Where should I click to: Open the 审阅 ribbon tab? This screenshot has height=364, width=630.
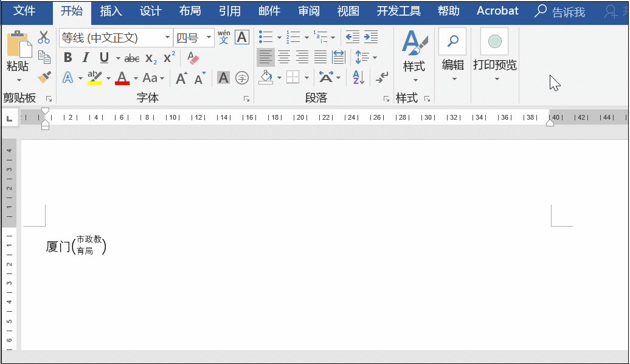tap(309, 11)
